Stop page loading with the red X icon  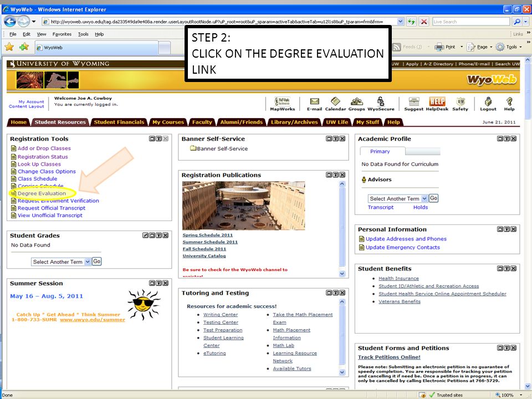(x=424, y=22)
